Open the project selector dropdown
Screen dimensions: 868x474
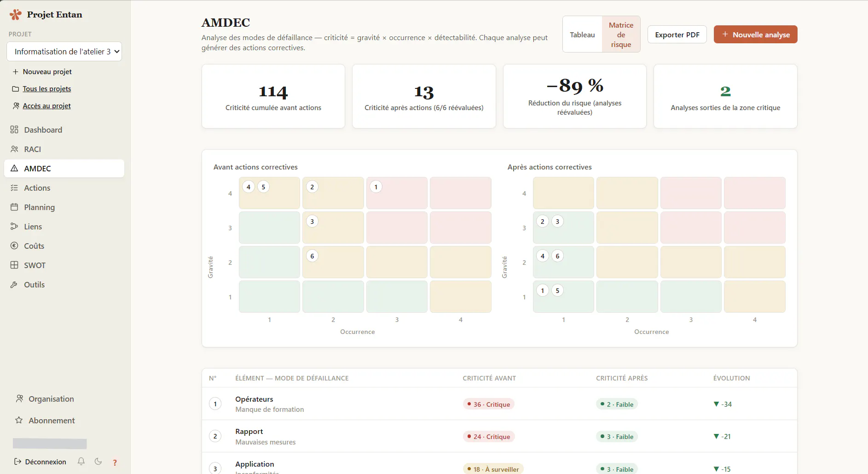click(64, 52)
